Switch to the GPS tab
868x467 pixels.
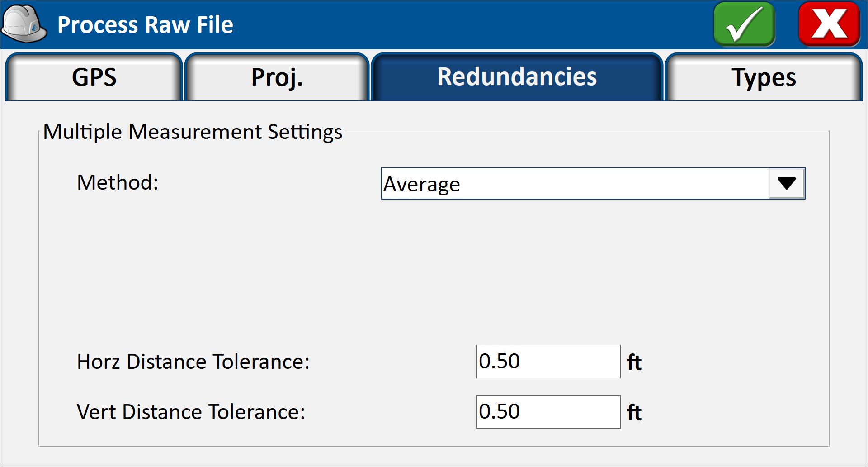coord(94,77)
